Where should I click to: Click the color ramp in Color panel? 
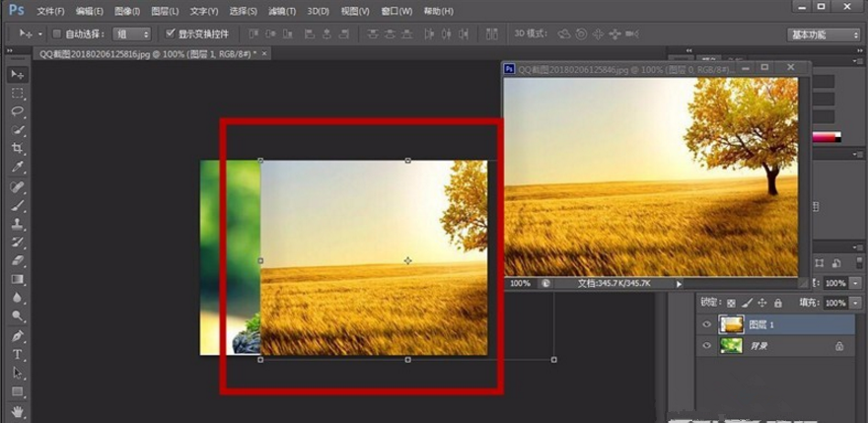[x=826, y=136]
